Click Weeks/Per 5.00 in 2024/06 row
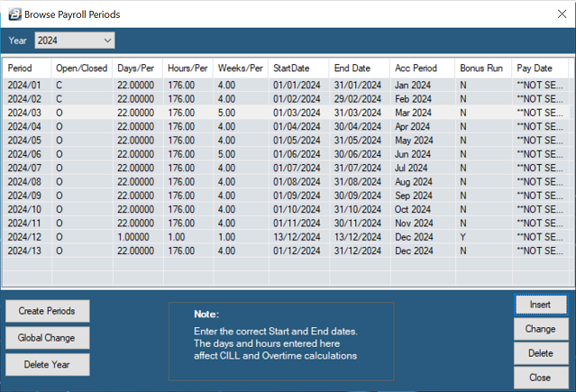576x392 pixels. click(226, 154)
